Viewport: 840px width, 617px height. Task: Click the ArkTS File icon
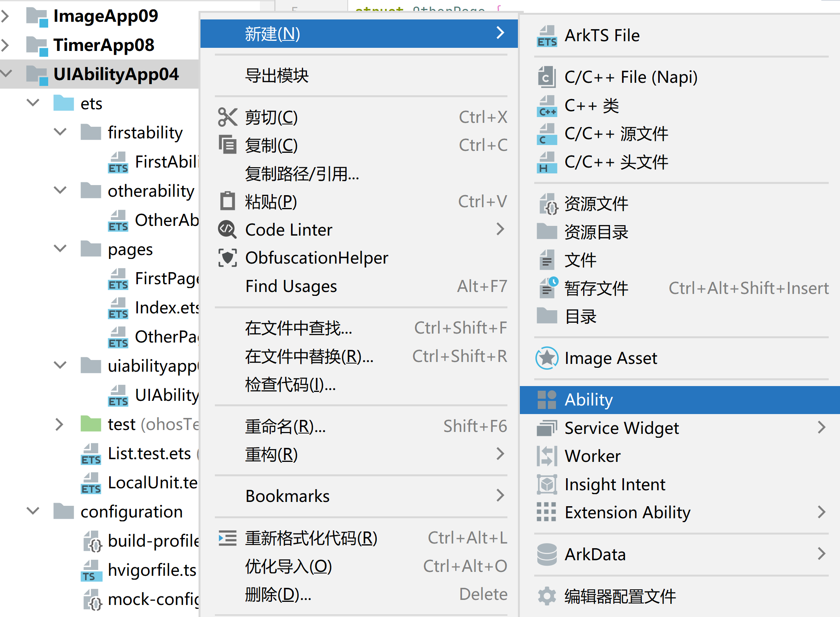[x=547, y=36]
